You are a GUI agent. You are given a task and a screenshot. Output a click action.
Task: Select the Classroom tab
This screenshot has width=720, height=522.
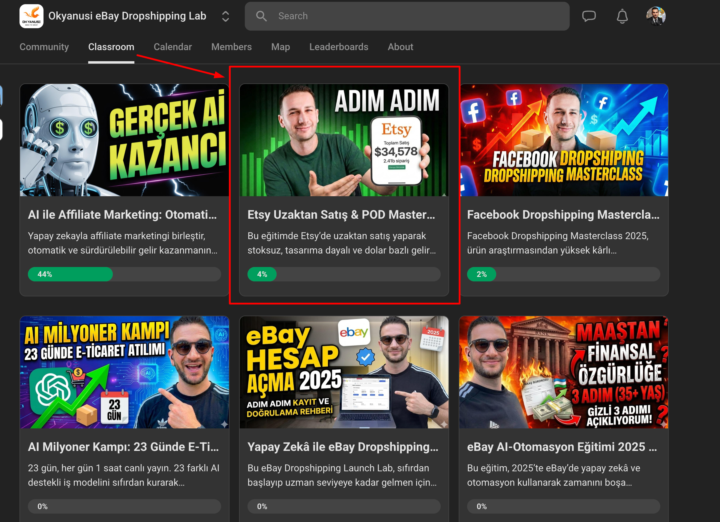[x=111, y=47]
